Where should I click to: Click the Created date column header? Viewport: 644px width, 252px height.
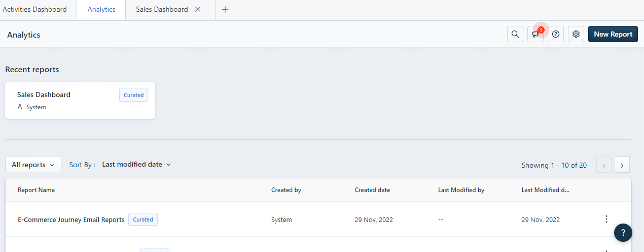372,190
